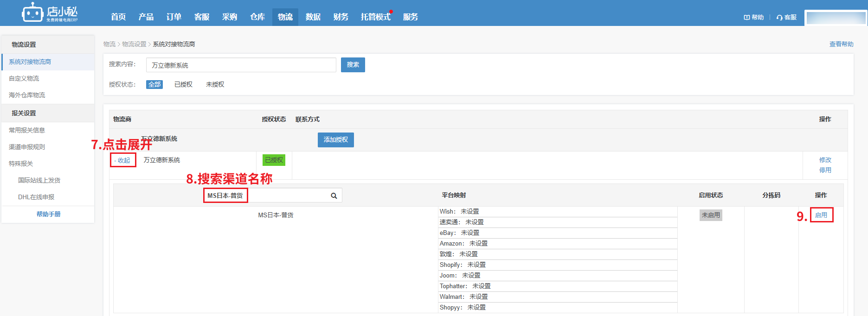Click the green 已授权 badge
868x316 pixels.
[x=274, y=160]
